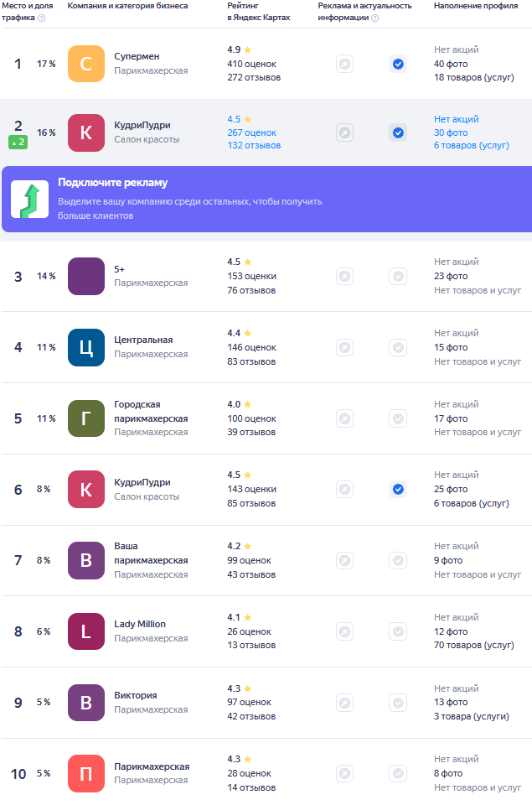Click the Компания и категория бизнеса header

(x=127, y=6)
